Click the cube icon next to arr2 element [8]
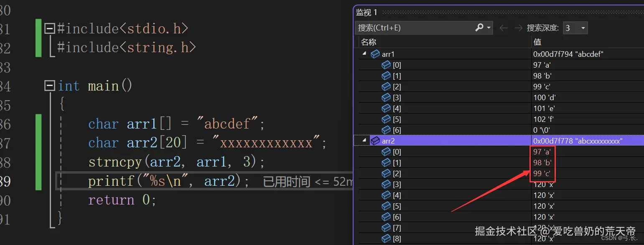The image size is (644, 245). click(386, 238)
